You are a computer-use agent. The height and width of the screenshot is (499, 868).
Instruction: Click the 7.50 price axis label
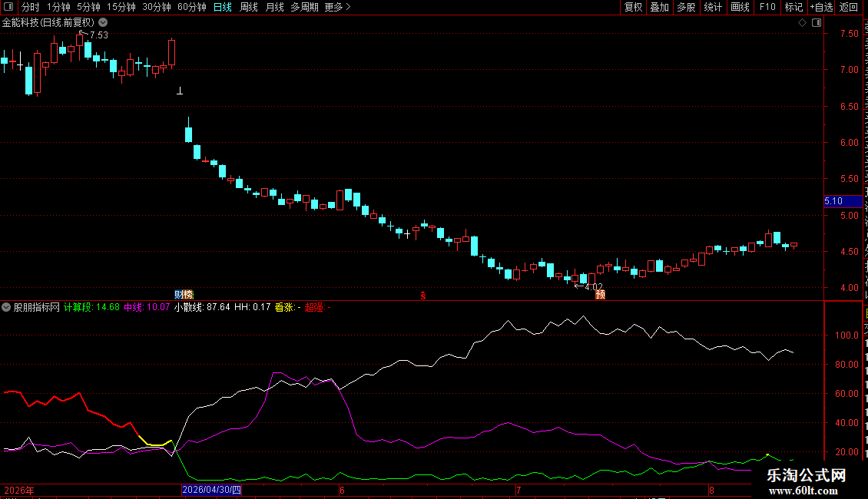tap(849, 34)
